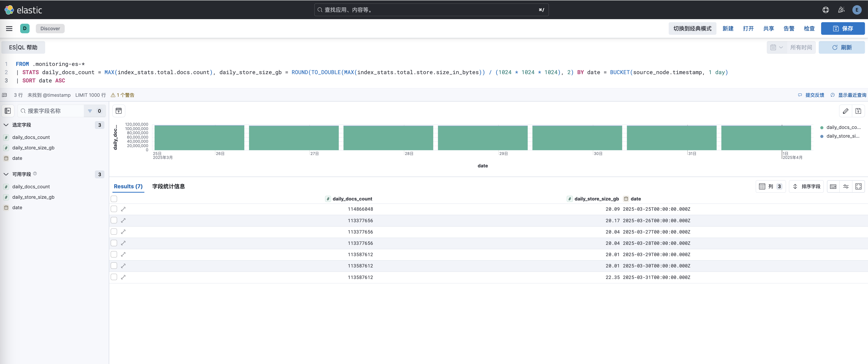Select all rows header checkbox
The height and width of the screenshot is (364, 868).
[x=114, y=199]
